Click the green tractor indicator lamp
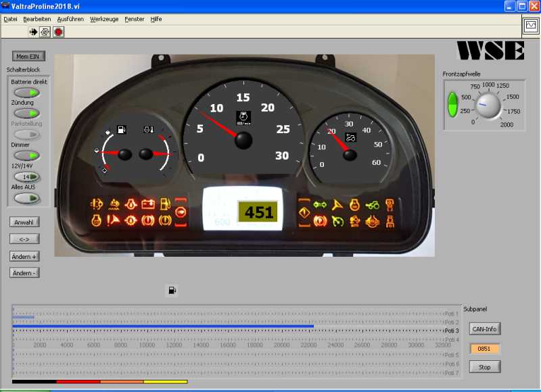The height and width of the screenshot is (392, 541). click(x=373, y=205)
